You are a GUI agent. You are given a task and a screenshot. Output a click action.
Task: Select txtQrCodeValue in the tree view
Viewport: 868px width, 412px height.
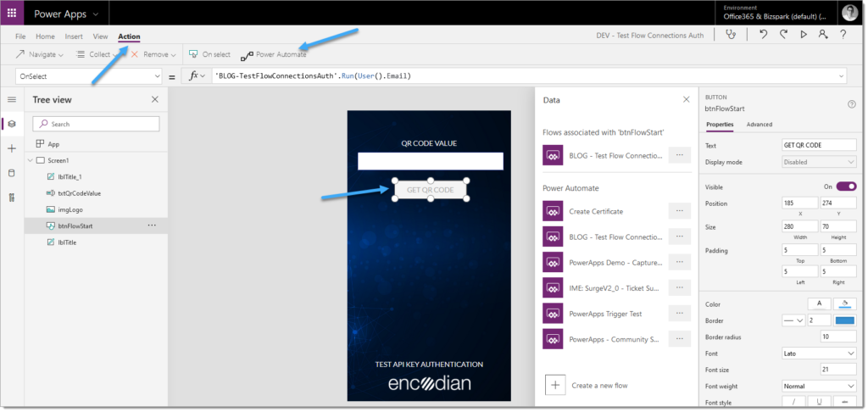(79, 193)
